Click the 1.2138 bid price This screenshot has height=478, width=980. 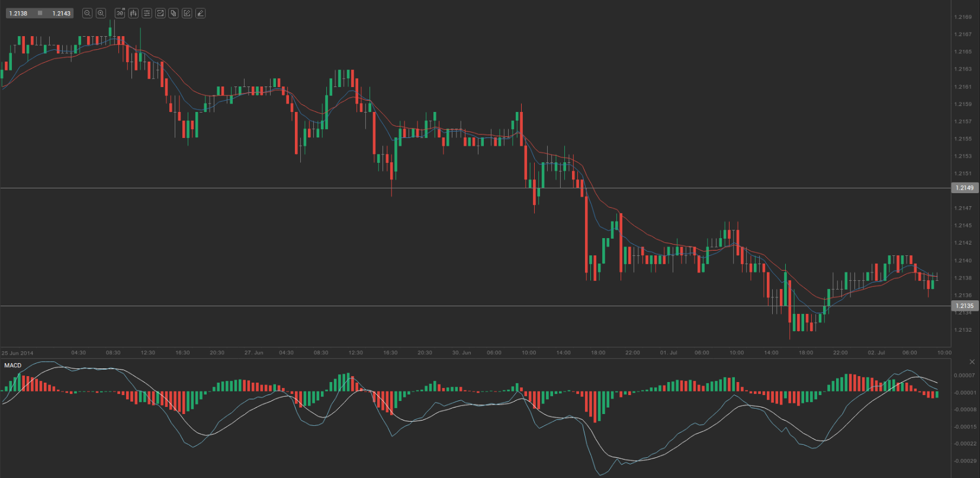pyautogui.click(x=18, y=13)
